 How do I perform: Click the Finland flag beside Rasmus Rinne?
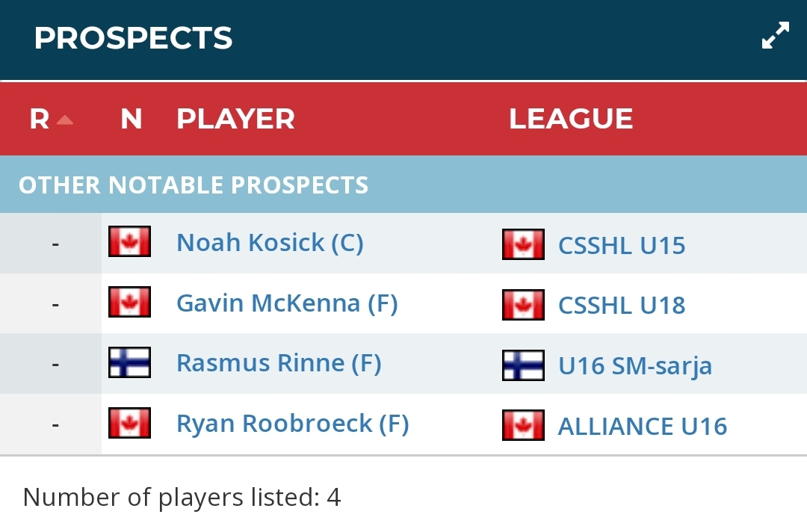tap(130, 362)
